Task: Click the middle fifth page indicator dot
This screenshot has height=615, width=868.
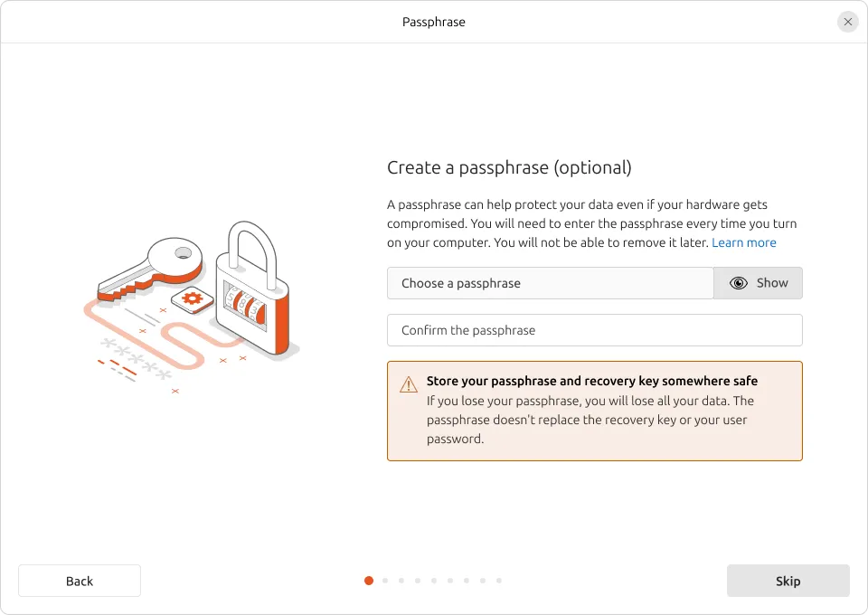Action: (434, 581)
